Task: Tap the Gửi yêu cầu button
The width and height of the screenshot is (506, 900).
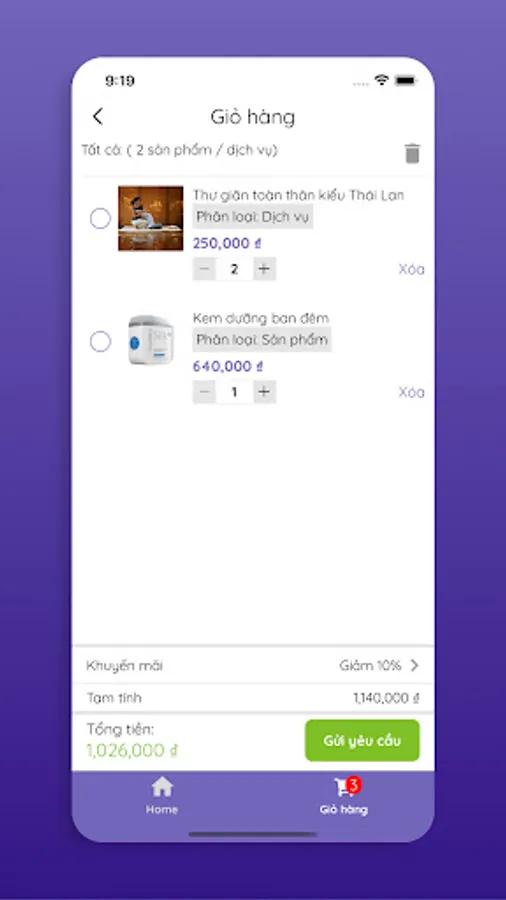Action: pyautogui.click(x=362, y=740)
